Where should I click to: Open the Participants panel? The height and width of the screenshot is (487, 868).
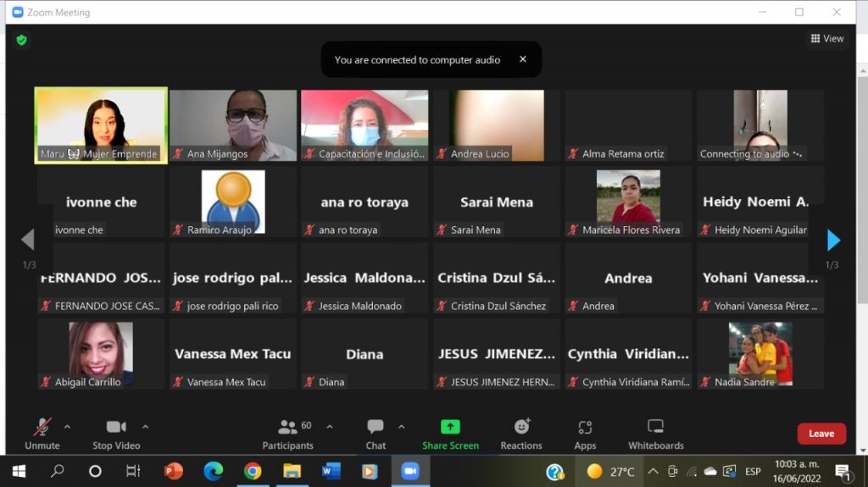[x=287, y=434]
